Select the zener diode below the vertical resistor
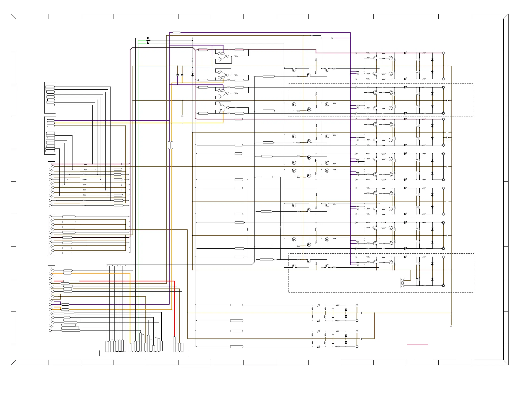 (193, 74)
